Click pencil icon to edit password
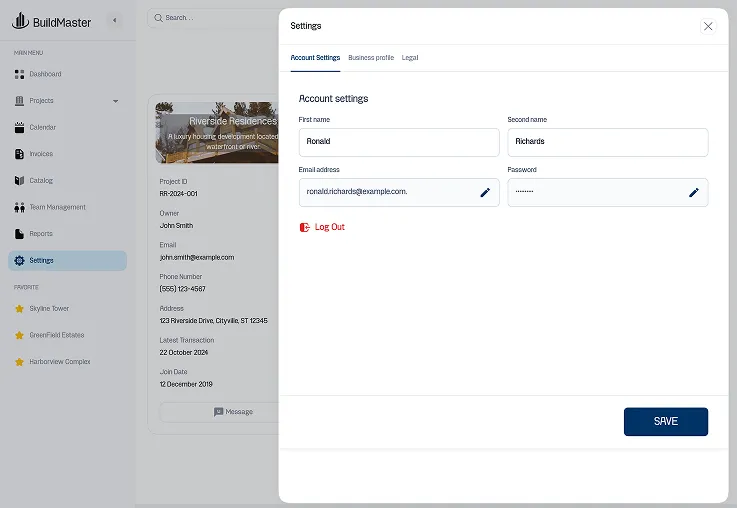The image size is (737, 508). tap(693, 192)
